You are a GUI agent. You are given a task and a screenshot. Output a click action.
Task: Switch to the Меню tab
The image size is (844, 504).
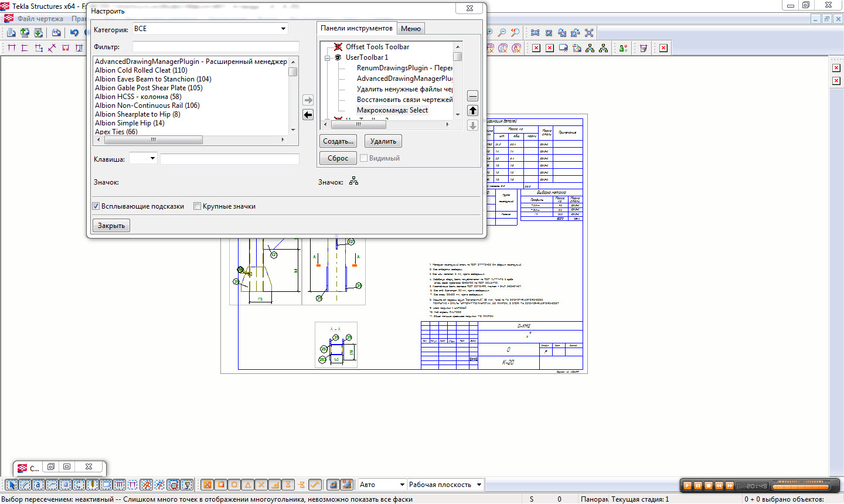(410, 29)
